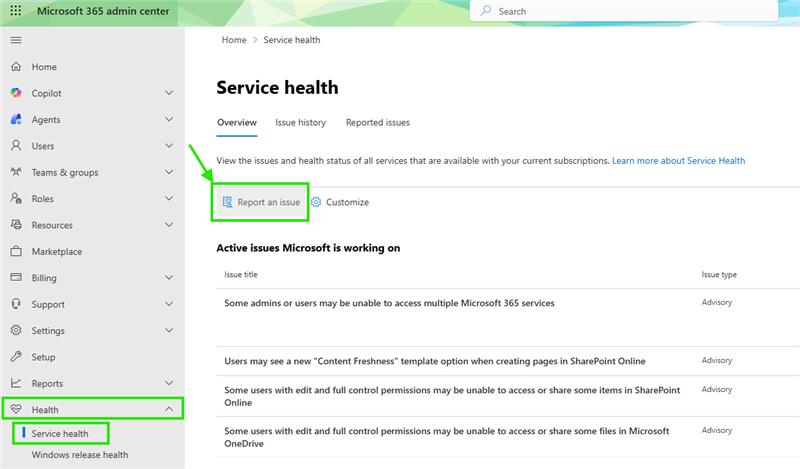Screen dimensions: 800x469
Task: Click the Settings gear icon in sidebar
Action: pyautogui.click(x=16, y=330)
